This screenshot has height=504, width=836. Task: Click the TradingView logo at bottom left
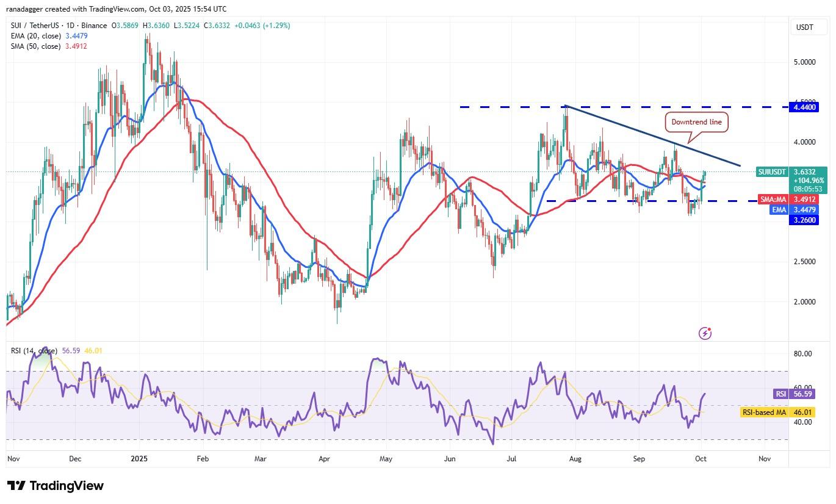tap(56, 486)
